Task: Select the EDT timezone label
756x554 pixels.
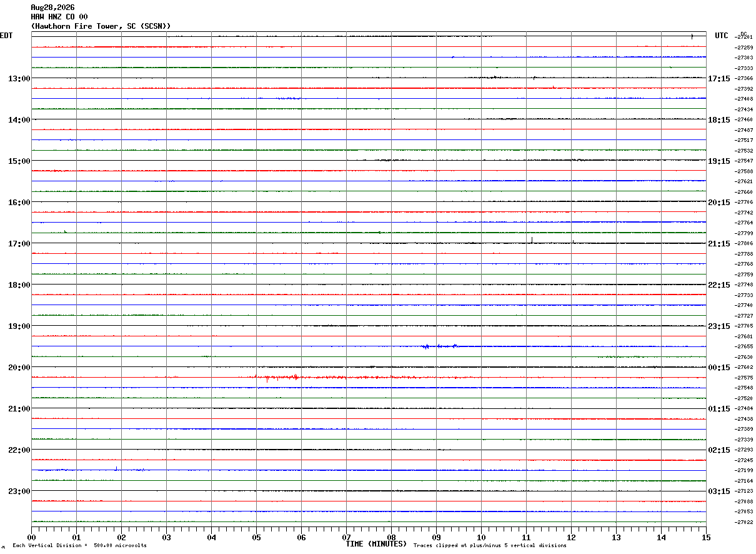Action: 6,36
